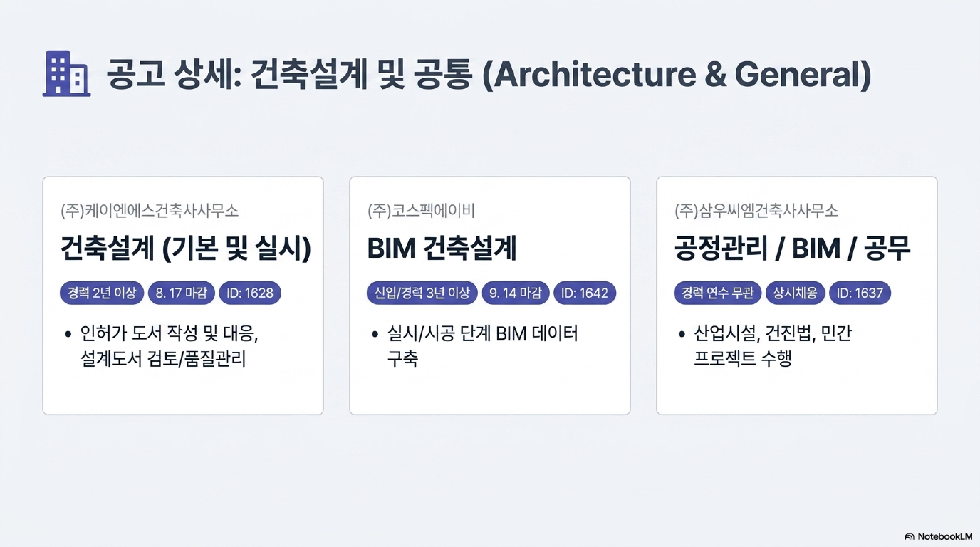Click the '경력 연수 무관' tag
The height and width of the screenshot is (547, 980).
717,293
